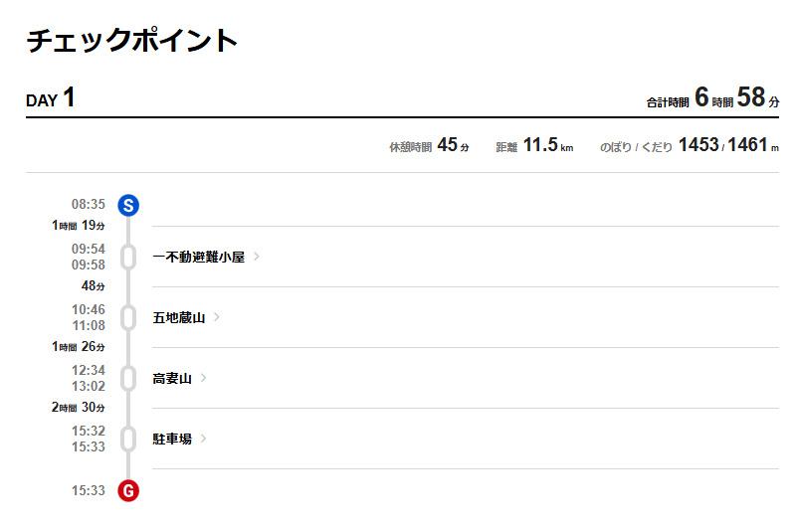
Task: Open the 駐車場 checkpoint link
Action: tap(172, 439)
